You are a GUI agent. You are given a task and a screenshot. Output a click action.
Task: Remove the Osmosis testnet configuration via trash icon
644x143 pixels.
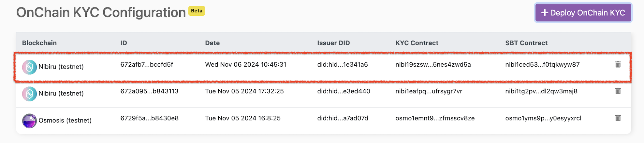point(618,118)
